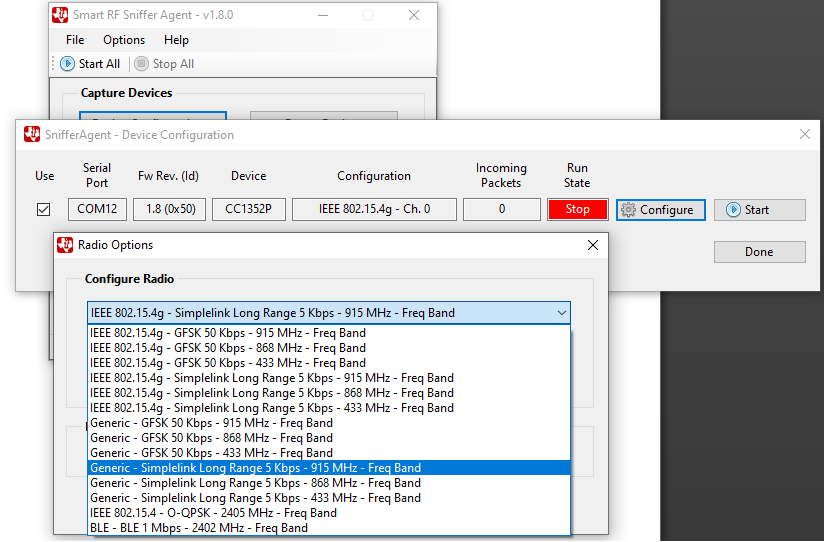Click the Start All toolbar label
The image size is (826, 542).
pyautogui.click(x=100, y=64)
